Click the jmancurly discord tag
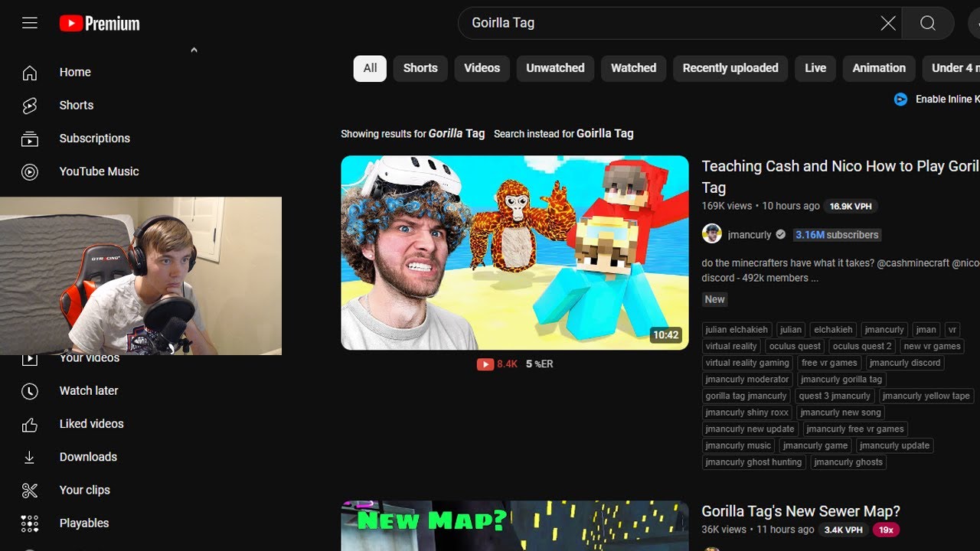980x551 pixels. click(905, 363)
